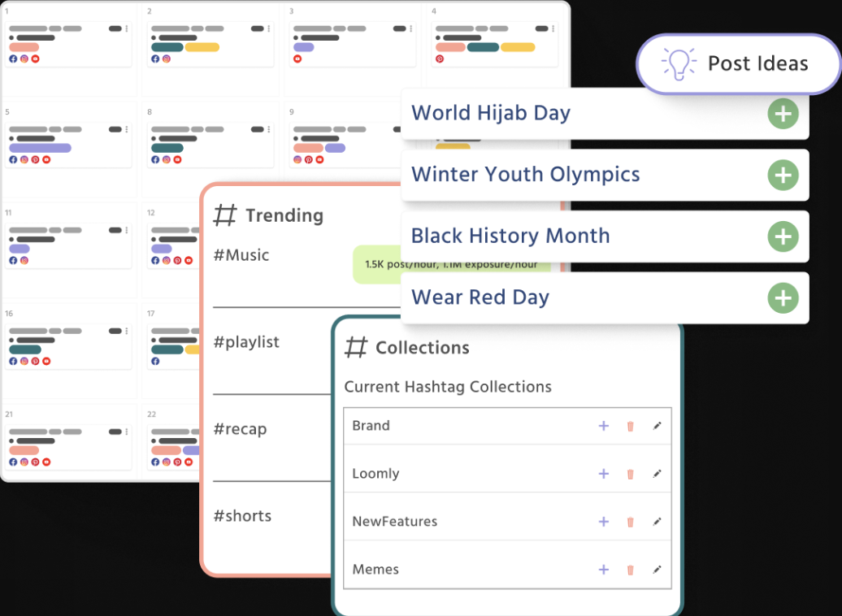Click the lightbulb icon beside Post Ideas
Image resolution: width=842 pixels, height=616 pixels.
[679, 63]
